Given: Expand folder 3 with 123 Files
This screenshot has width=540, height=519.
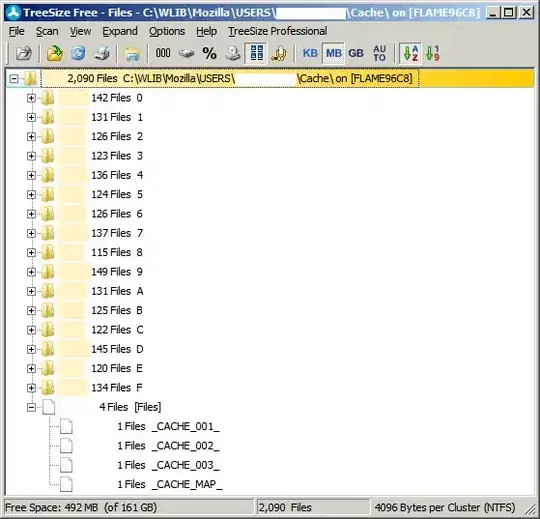Looking at the screenshot, I should pyautogui.click(x=31, y=156).
